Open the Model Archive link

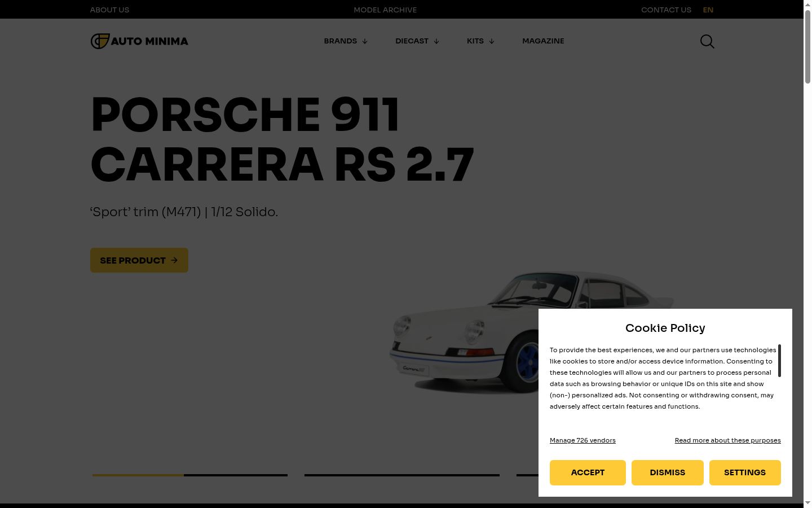[x=385, y=10]
